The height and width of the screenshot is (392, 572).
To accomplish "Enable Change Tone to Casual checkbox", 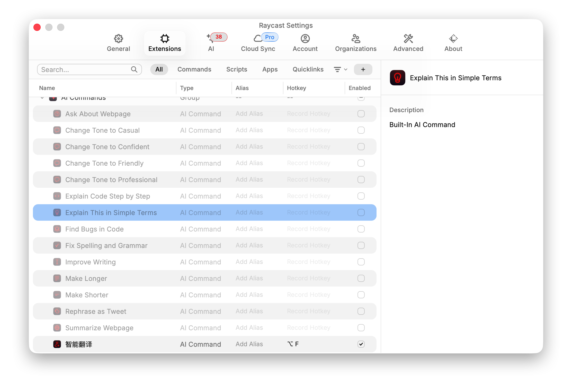I will (361, 130).
